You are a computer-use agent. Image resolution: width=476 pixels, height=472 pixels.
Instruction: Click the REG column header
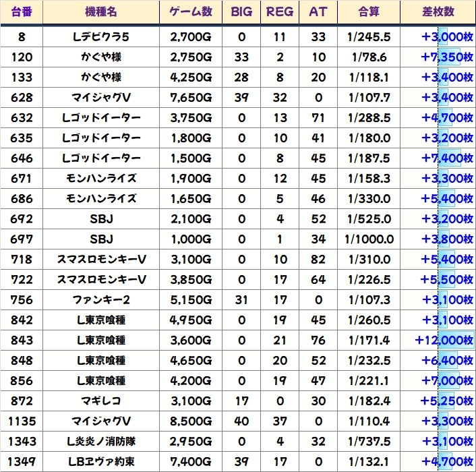tap(280, 12)
